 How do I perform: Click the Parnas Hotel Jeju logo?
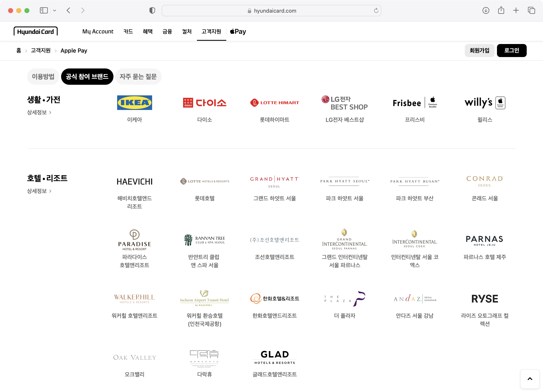[x=485, y=241]
